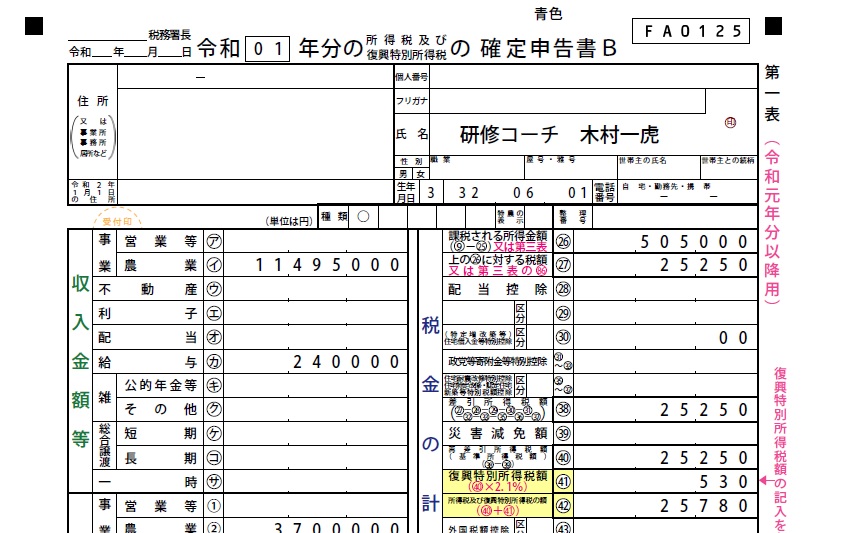This screenshot has height=533, width=845.
Task: Click the ㋖ 公的年金等 field
Action: (x=315, y=385)
